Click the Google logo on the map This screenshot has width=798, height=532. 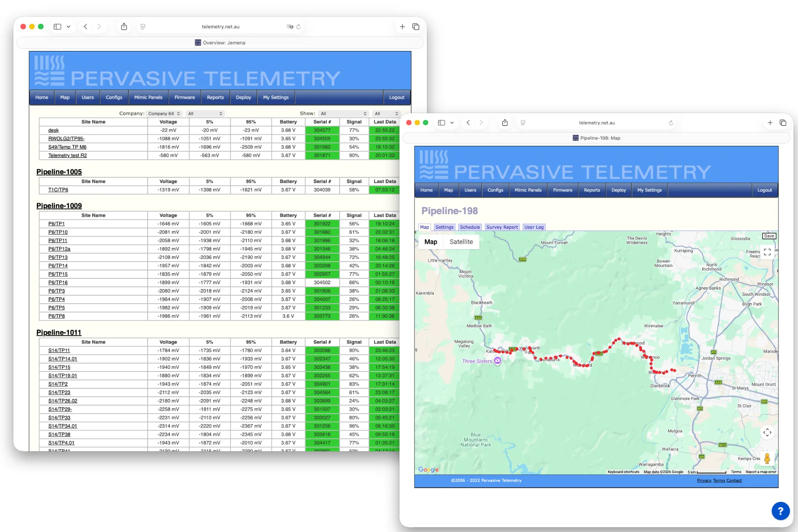coord(428,469)
